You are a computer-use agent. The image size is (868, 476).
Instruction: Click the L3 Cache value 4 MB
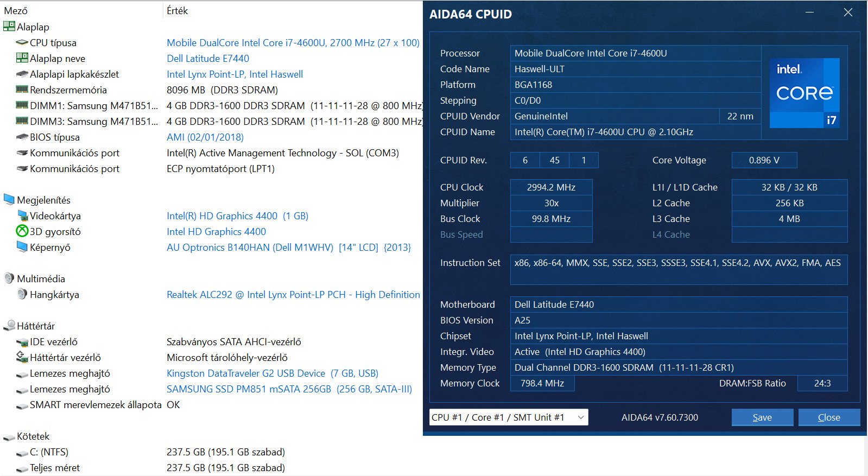tap(789, 219)
